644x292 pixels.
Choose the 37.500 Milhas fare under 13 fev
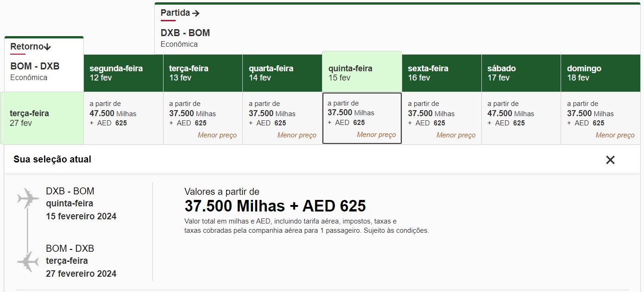point(203,118)
